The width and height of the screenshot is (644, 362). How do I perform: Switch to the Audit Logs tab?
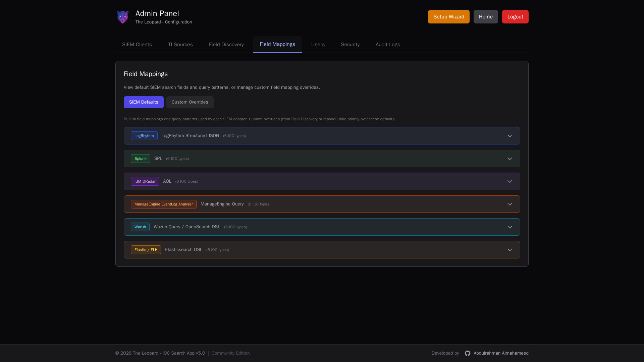click(387, 45)
